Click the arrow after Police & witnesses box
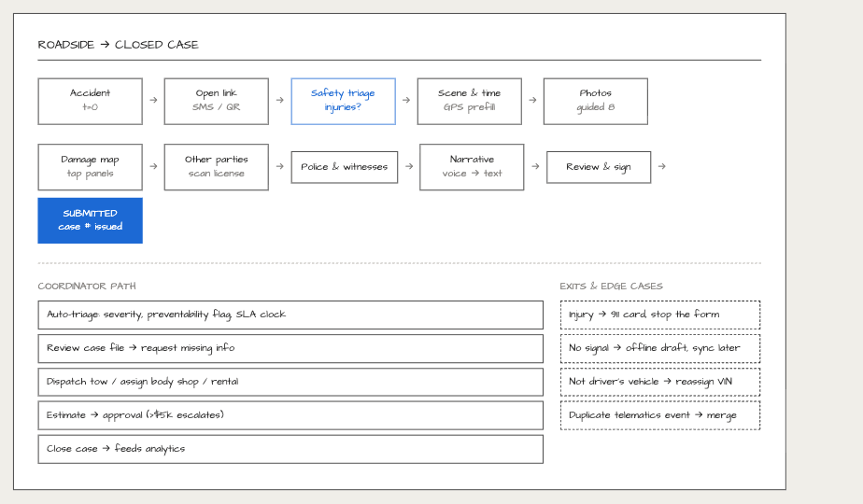This screenshot has width=863, height=504. point(409,166)
